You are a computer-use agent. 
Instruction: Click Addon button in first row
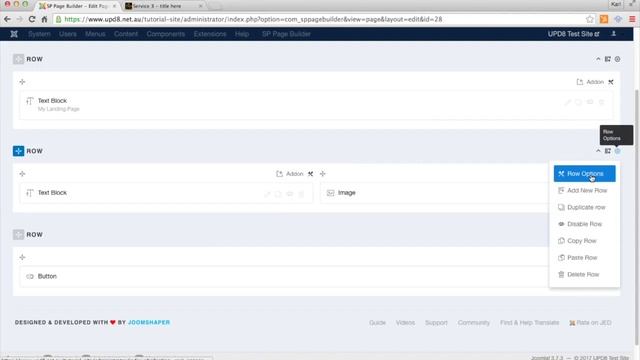point(590,82)
